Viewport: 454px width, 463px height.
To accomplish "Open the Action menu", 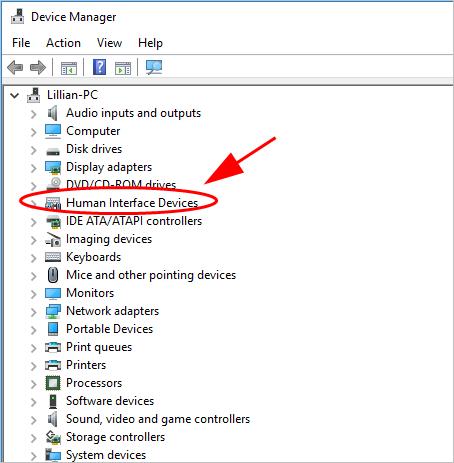I will [63, 43].
